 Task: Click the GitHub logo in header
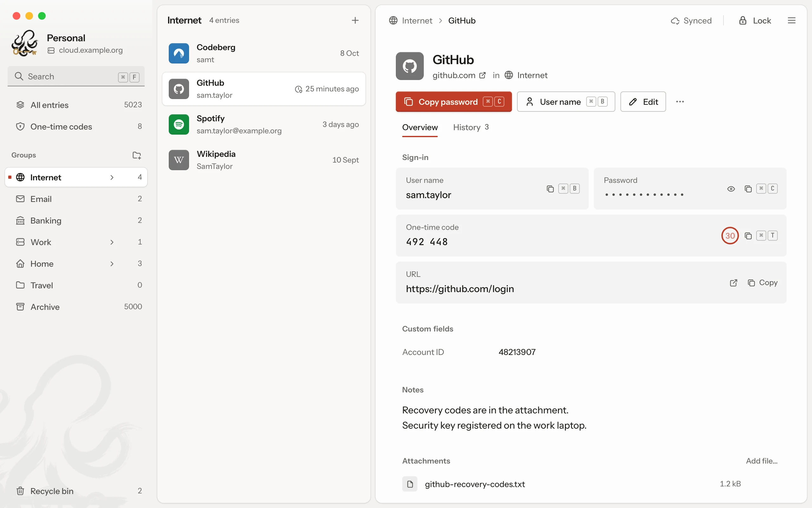tap(409, 66)
